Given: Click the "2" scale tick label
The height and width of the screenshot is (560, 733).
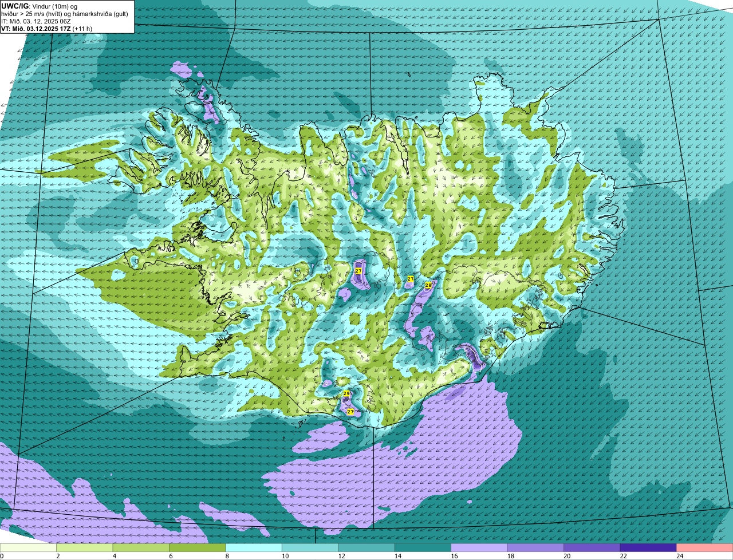Looking at the screenshot, I should (x=58, y=556).
